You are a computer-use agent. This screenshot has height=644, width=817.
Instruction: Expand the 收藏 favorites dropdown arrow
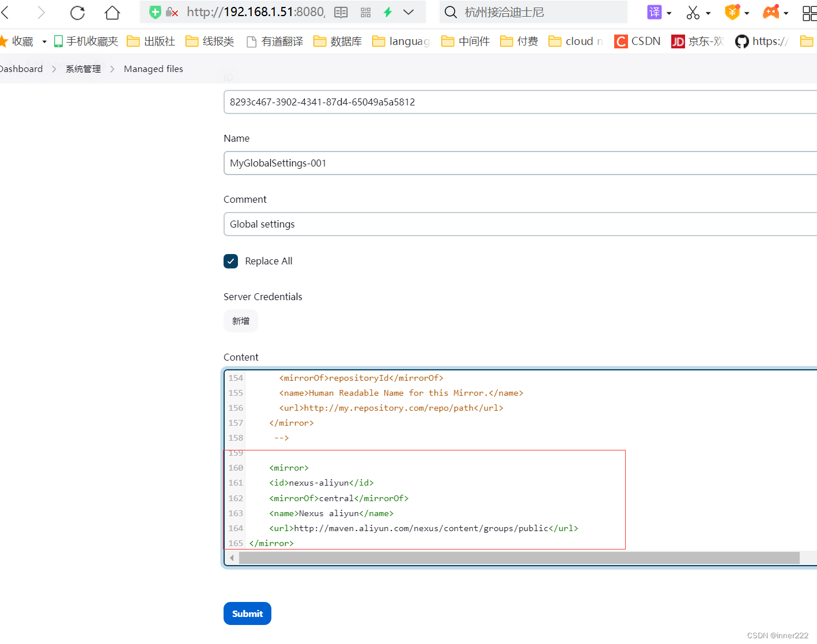click(44, 41)
